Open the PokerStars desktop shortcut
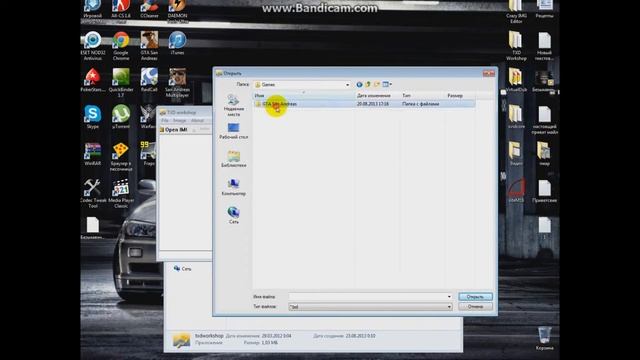 coord(93,80)
